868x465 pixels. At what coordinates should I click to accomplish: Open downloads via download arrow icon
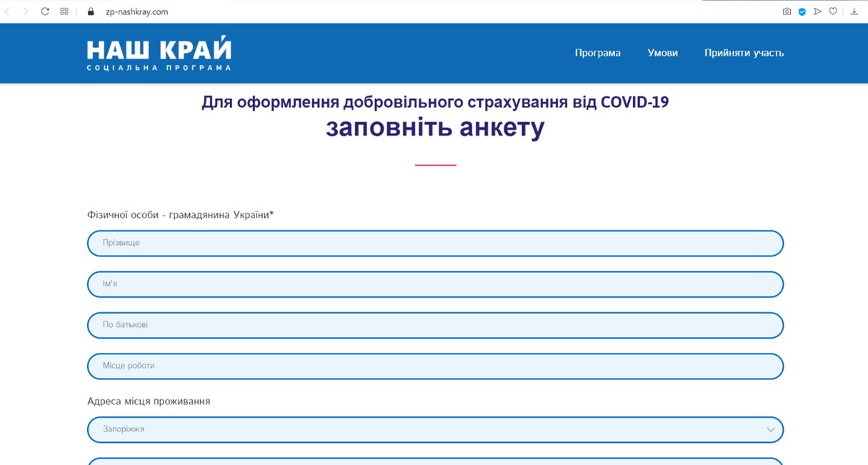(854, 11)
